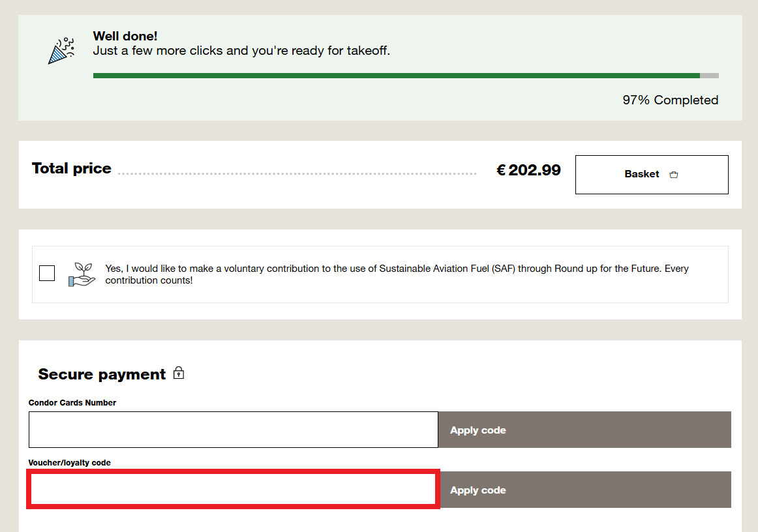
Task: Click the Condor Cards Number input field
Action: click(x=233, y=430)
